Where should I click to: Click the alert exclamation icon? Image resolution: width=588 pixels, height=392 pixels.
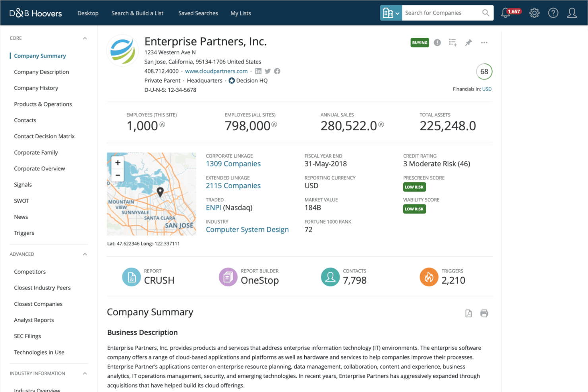click(x=437, y=42)
